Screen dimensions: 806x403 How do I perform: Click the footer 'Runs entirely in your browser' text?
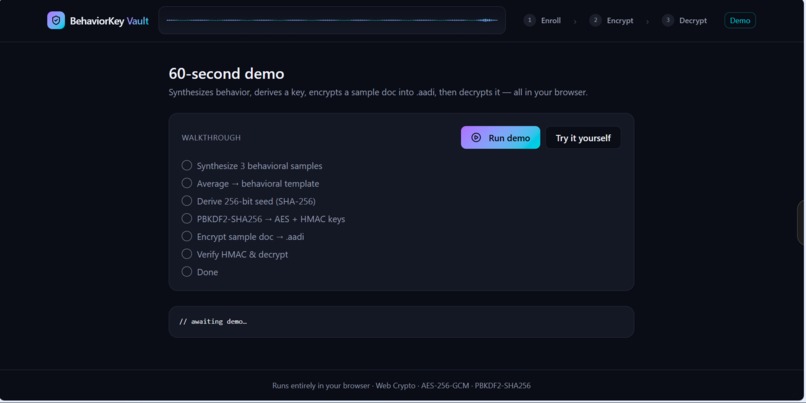click(x=321, y=386)
